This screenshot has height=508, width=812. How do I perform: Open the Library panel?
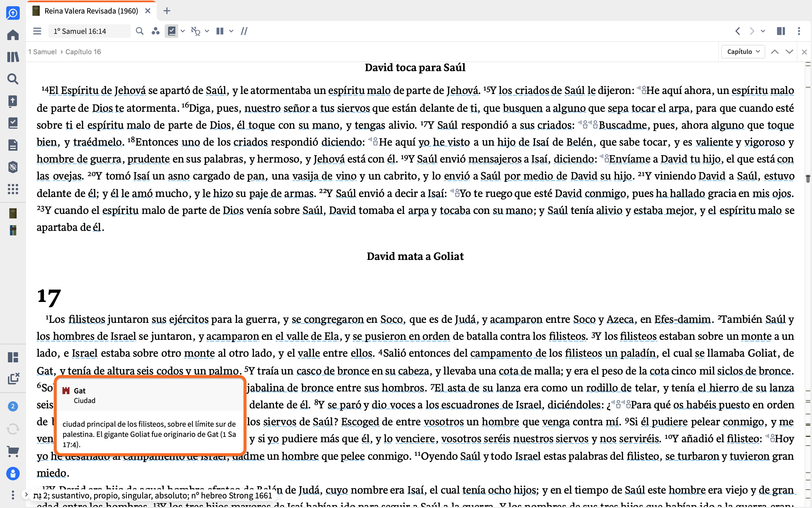point(13,57)
